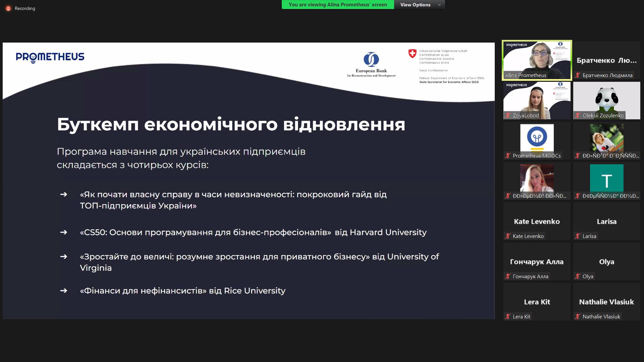Click the green viewing Alina Prometheus' screen banner

(x=338, y=5)
